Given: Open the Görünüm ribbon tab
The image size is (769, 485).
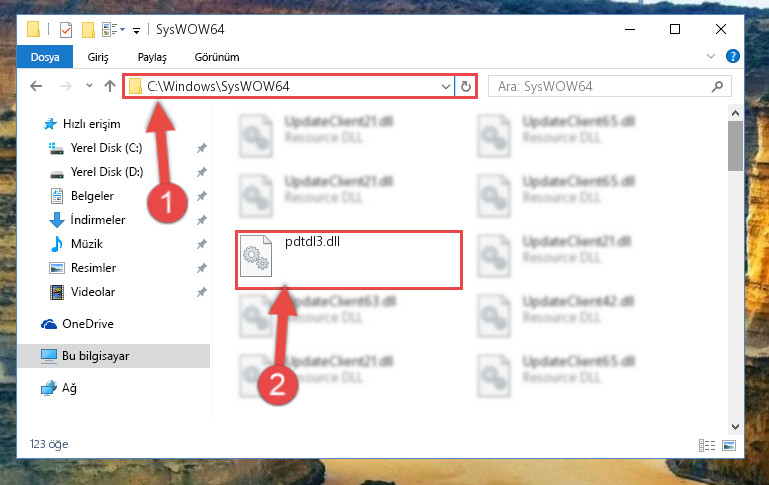Looking at the screenshot, I should 217,57.
